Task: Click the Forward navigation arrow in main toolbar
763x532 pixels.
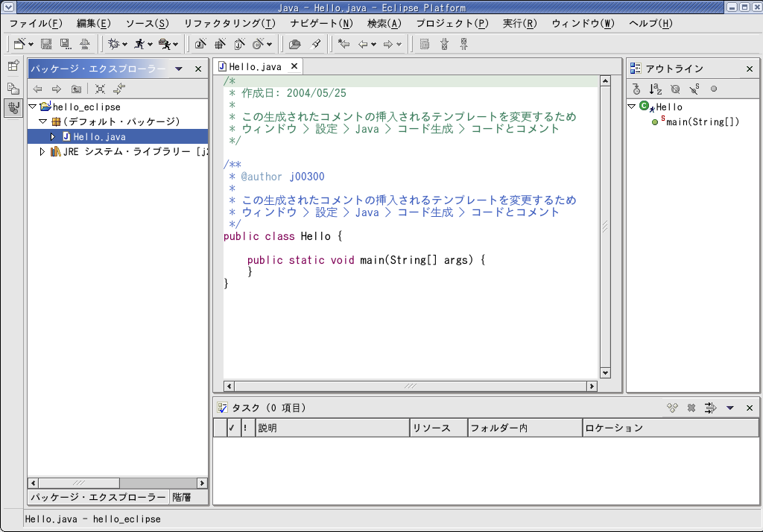Action: (x=387, y=44)
